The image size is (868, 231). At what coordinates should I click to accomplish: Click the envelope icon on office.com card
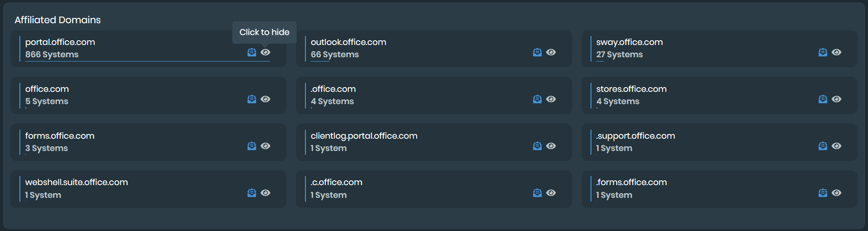click(x=252, y=99)
